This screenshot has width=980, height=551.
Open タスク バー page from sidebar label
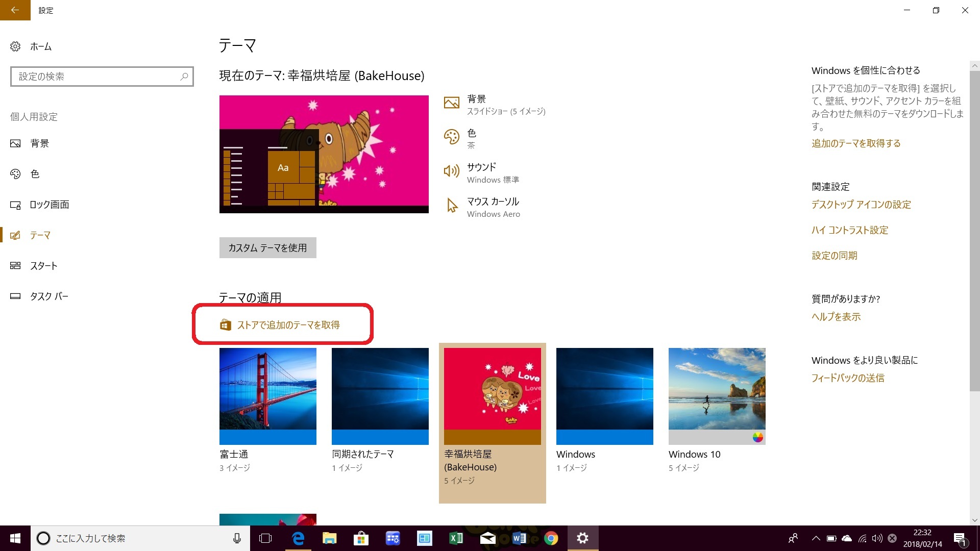(49, 296)
